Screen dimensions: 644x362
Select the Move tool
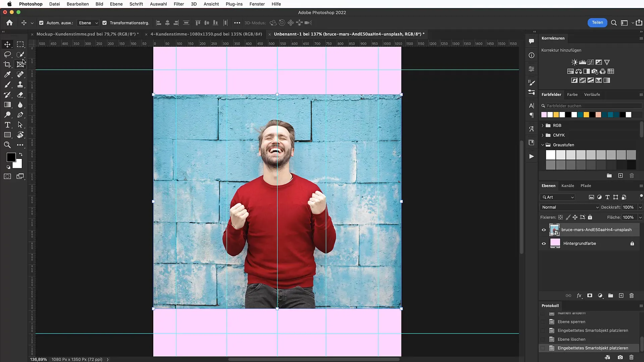coord(7,44)
